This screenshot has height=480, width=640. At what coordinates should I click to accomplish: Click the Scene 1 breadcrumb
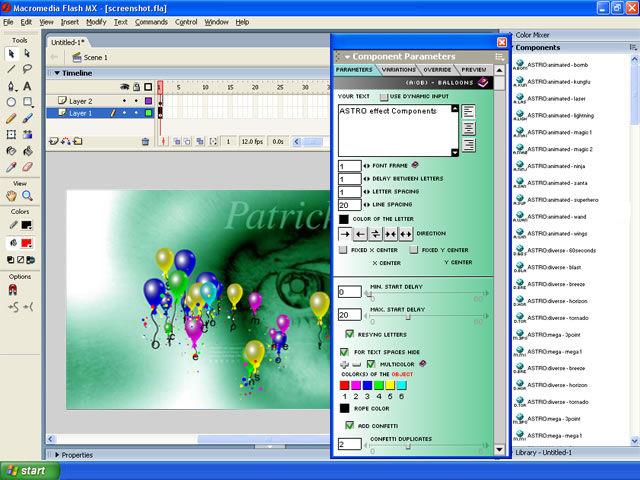coord(90,58)
